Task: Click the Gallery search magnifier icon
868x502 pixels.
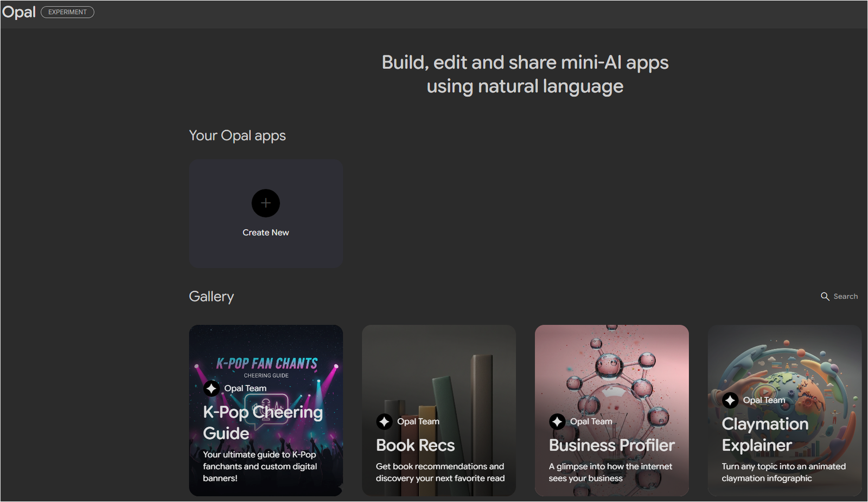Action: click(825, 297)
